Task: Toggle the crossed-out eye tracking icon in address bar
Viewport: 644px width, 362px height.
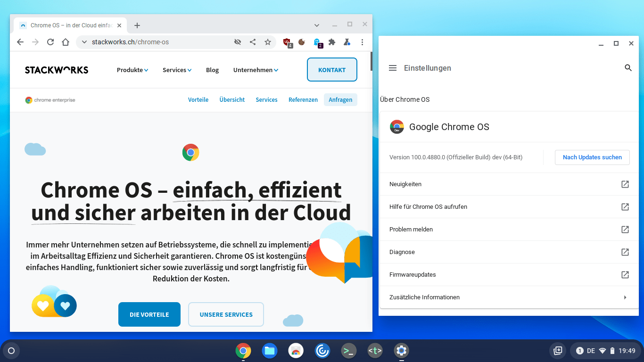Action: [238, 42]
